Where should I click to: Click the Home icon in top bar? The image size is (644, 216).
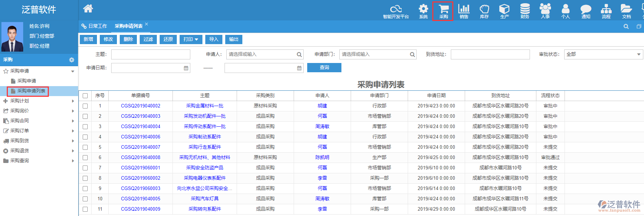88,9
